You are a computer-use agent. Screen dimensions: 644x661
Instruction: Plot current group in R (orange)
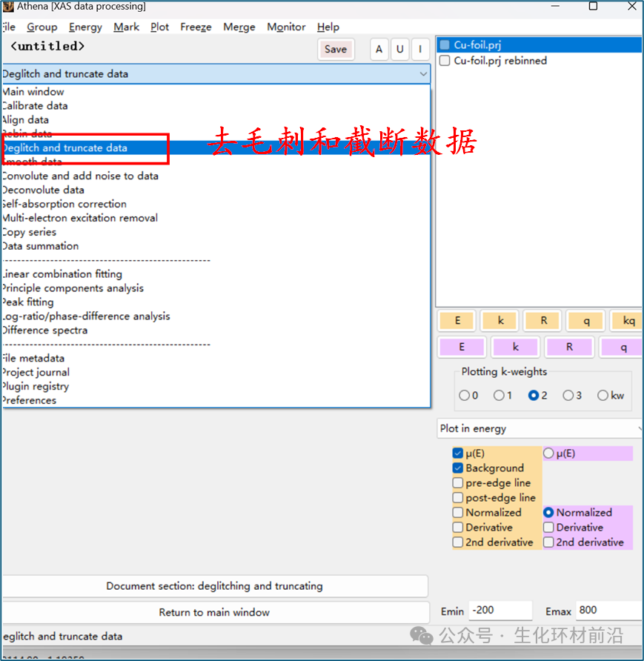[544, 321]
